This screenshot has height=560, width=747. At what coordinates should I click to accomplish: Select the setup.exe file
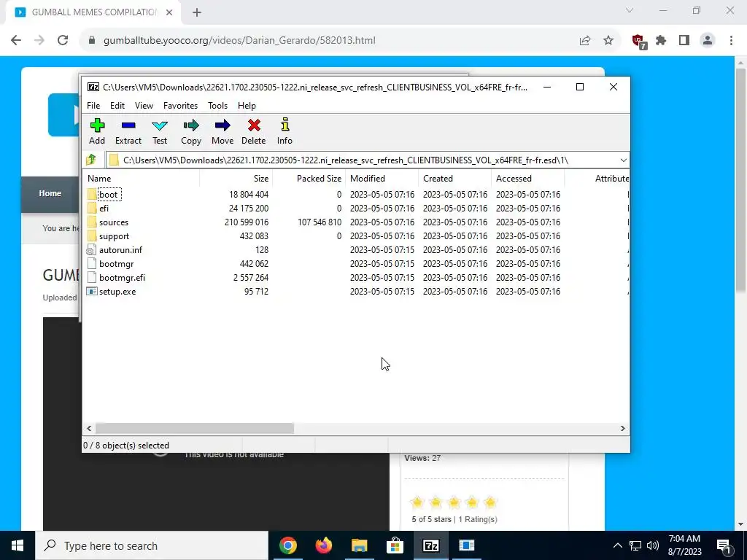(x=117, y=291)
